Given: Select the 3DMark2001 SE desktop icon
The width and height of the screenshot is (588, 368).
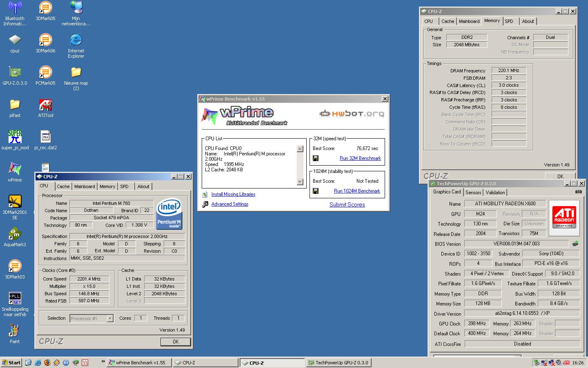Looking at the screenshot, I should coord(15,207).
